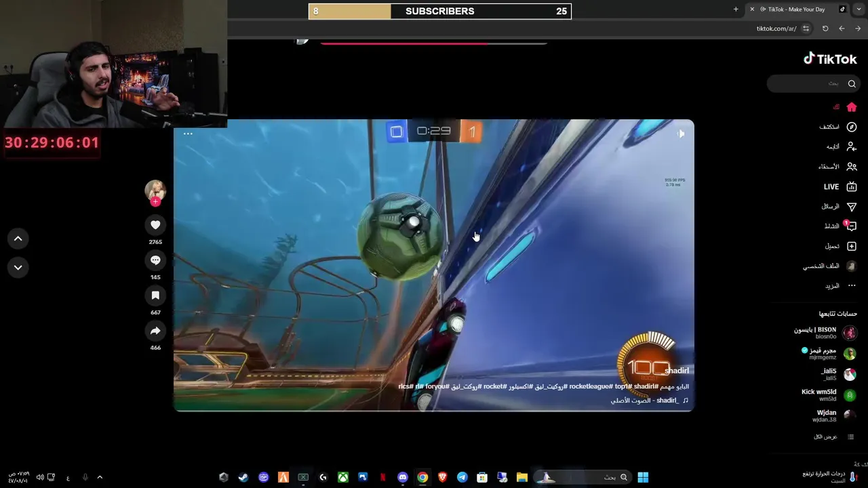Like the Rocket League video with the heart
The width and height of the screenshot is (868, 488).
155,225
